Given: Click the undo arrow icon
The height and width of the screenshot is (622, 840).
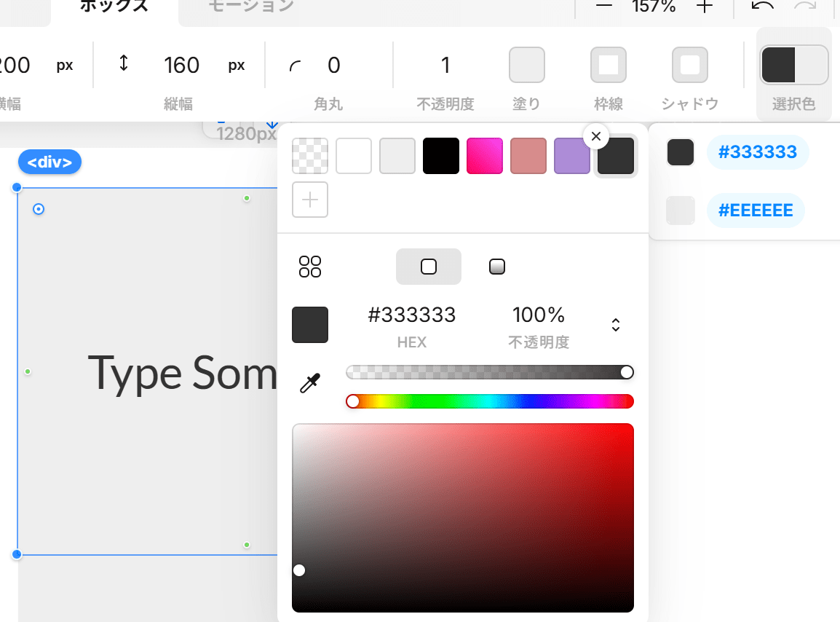Looking at the screenshot, I should [762, 7].
